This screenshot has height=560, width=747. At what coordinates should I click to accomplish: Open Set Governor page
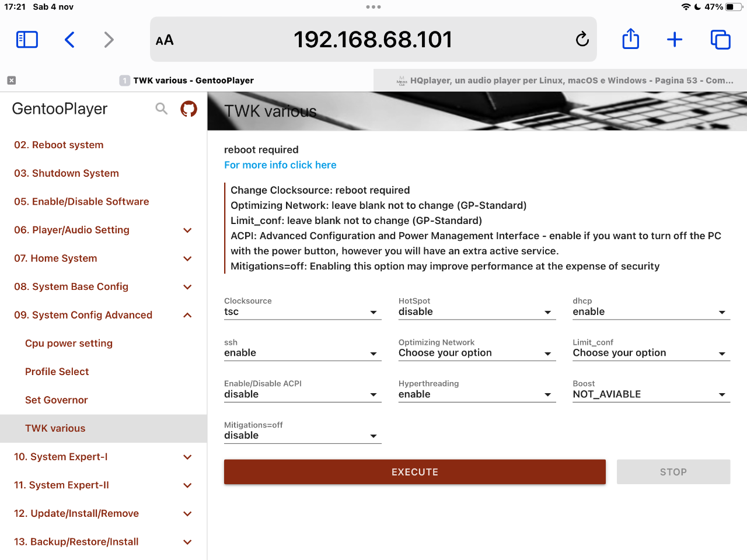pos(57,400)
